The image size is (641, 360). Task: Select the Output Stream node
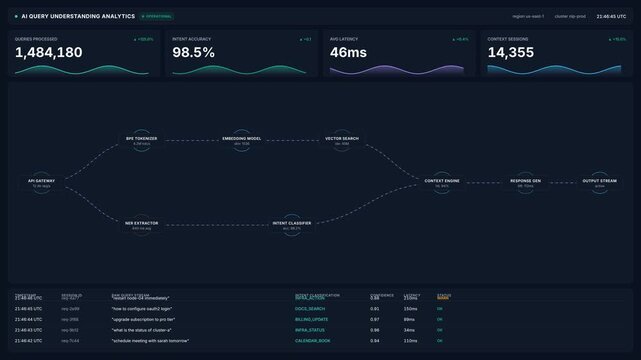[599, 183]
